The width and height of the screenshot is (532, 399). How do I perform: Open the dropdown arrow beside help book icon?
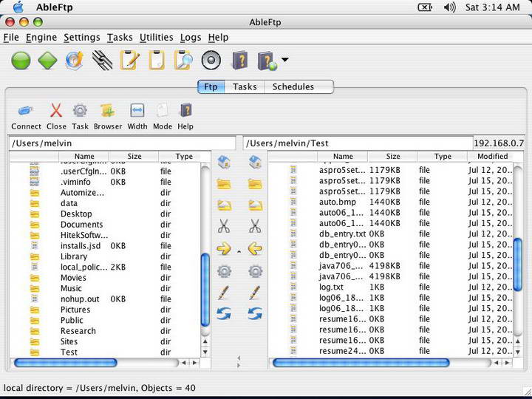point(284,61)
